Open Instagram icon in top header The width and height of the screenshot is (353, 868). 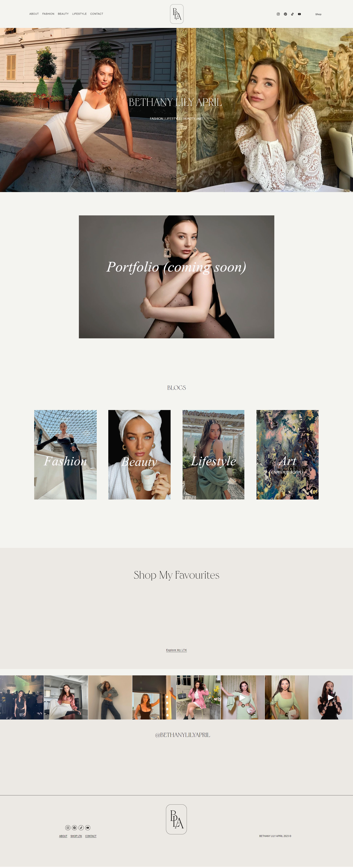[x=278, y=14]
